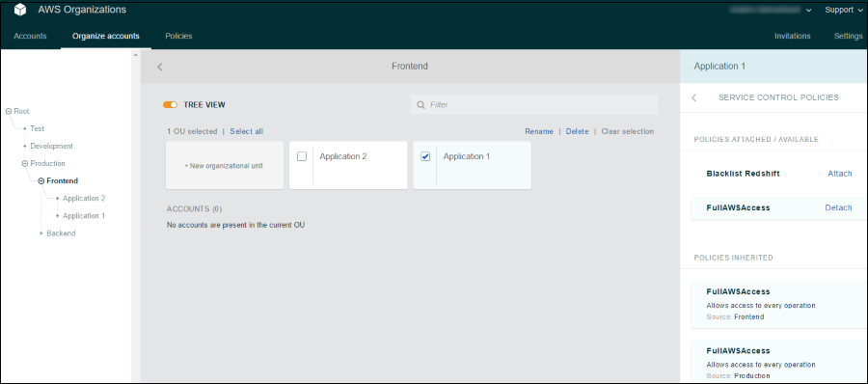
Task: Click the Rename link
Action: pyautogui.click(x=539, y=131)
